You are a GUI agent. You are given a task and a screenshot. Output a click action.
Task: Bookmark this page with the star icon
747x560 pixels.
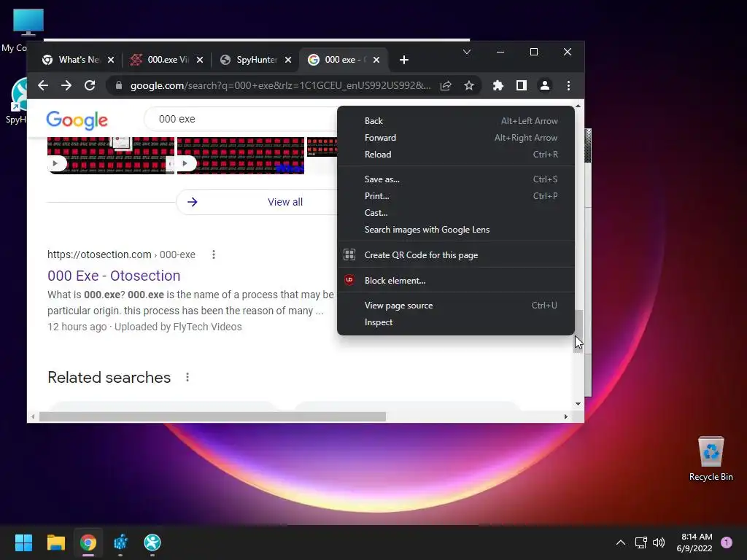469,86
